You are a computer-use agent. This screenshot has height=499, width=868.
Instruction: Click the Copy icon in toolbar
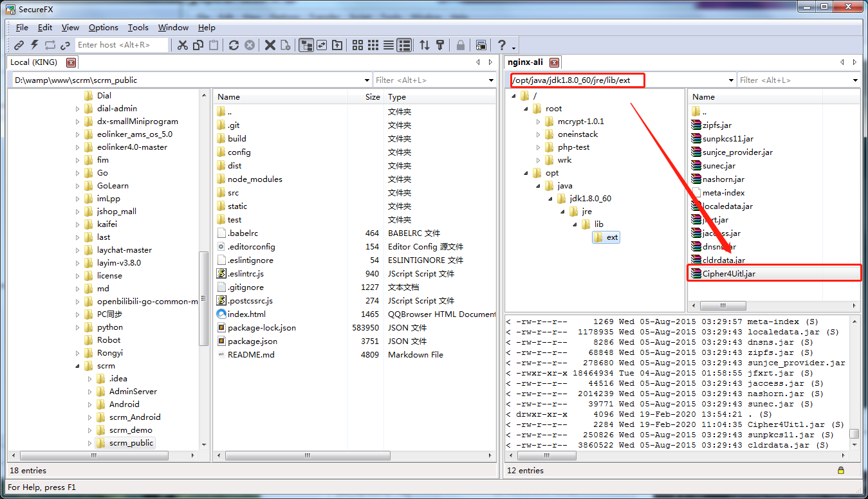(x=198, y=45)
